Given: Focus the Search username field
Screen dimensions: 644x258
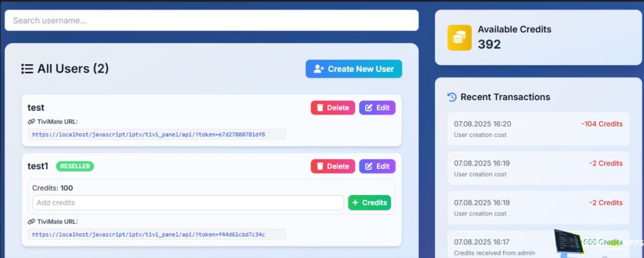Looking at the screenshot, I should 211,21.
